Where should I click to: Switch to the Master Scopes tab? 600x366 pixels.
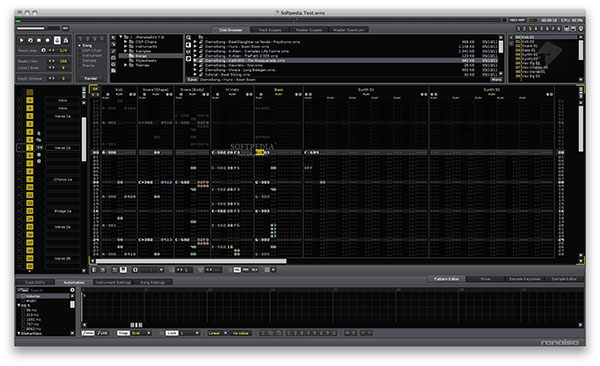[309, 30]
